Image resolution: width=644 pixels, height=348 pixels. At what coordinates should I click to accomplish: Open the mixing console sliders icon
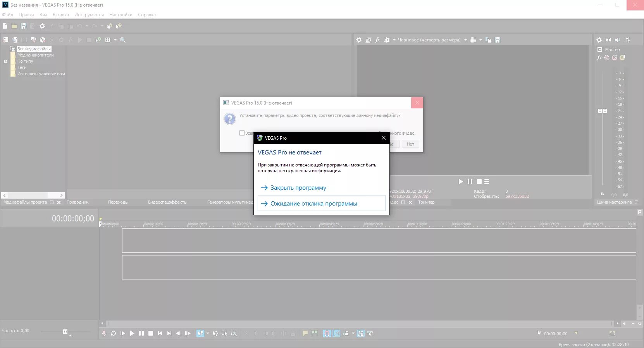[x=627, y=40]
